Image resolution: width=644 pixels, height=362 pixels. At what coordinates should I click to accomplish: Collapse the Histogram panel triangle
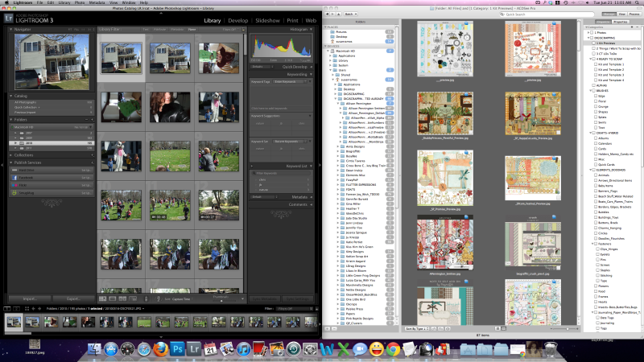(312, 30)
